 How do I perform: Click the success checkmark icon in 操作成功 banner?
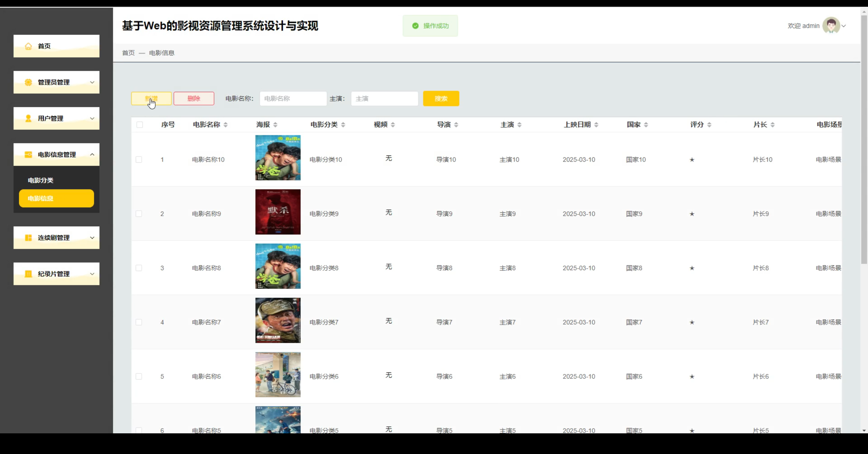point(415,25)
